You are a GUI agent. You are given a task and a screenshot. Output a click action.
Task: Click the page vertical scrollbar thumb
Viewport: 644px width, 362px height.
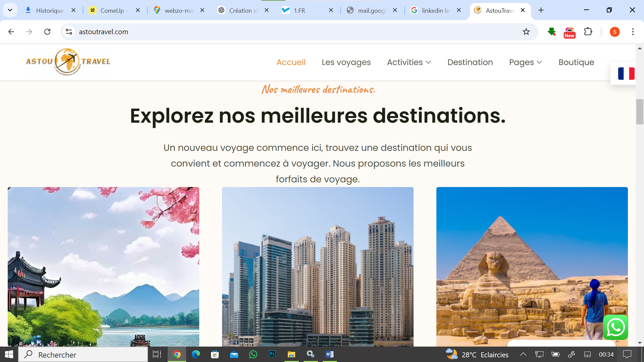click(x=640, y=112)
